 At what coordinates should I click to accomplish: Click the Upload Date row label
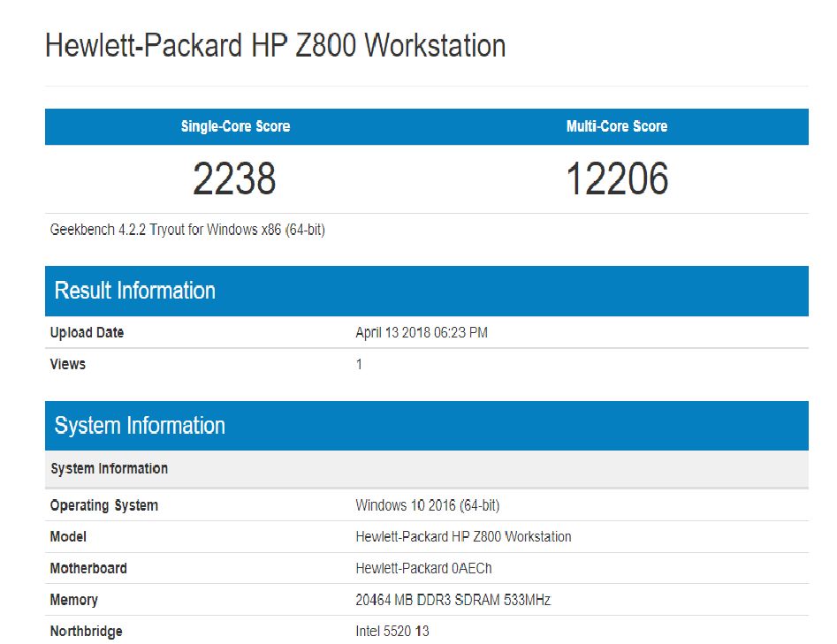point(87,333)
